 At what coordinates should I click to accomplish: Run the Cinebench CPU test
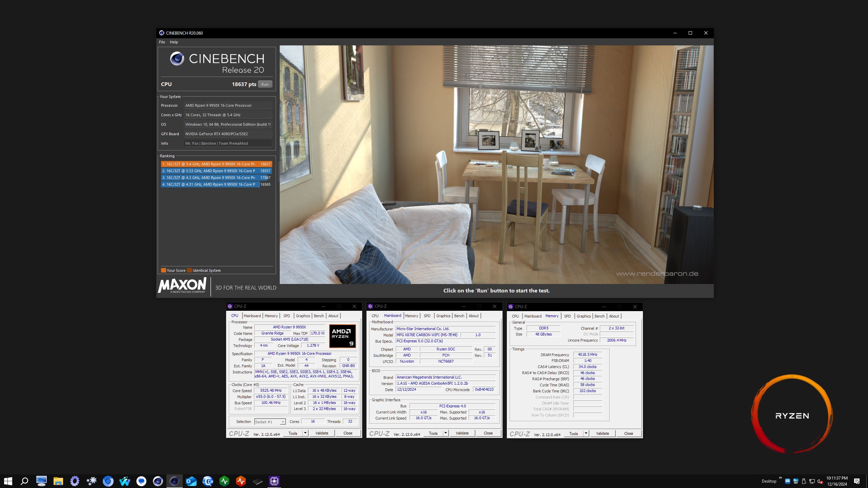click(265, 84)
